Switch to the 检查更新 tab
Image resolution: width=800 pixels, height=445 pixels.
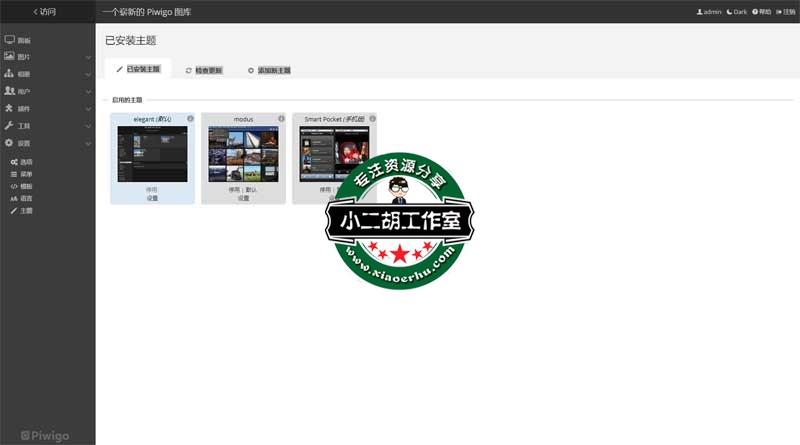tap(204, 70)
